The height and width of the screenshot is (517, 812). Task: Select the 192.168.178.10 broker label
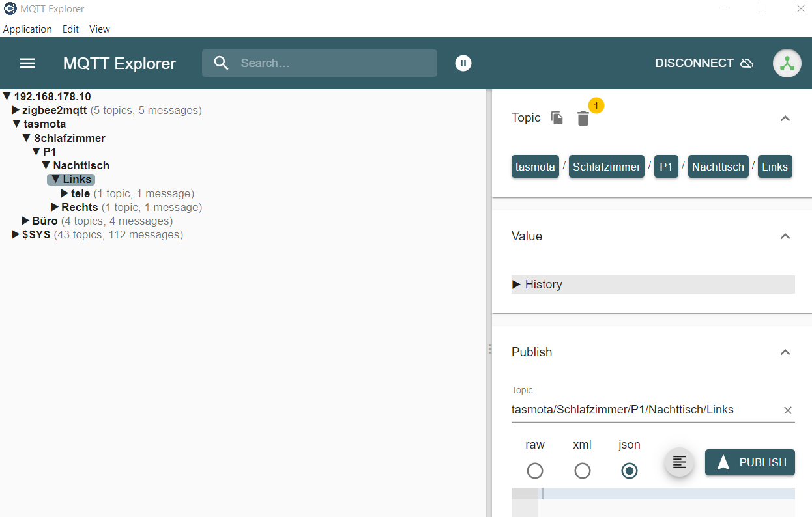[x=53, y=96]
